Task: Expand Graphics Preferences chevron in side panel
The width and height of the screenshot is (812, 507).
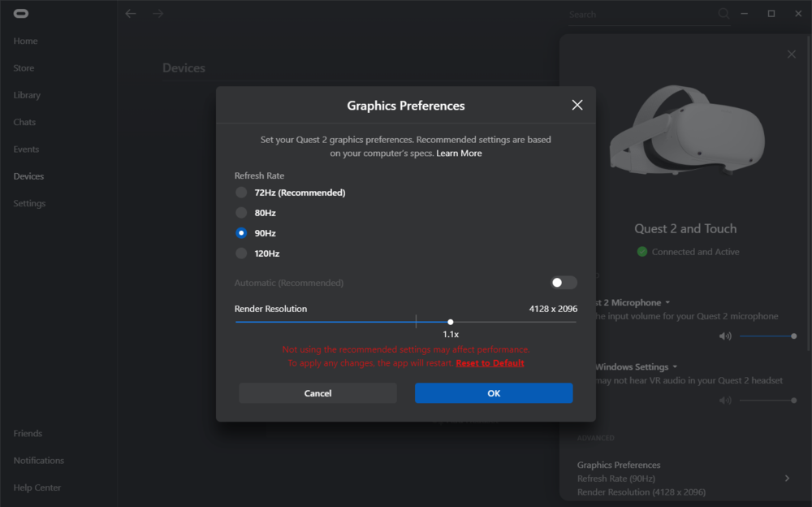Action: point(787,479)
